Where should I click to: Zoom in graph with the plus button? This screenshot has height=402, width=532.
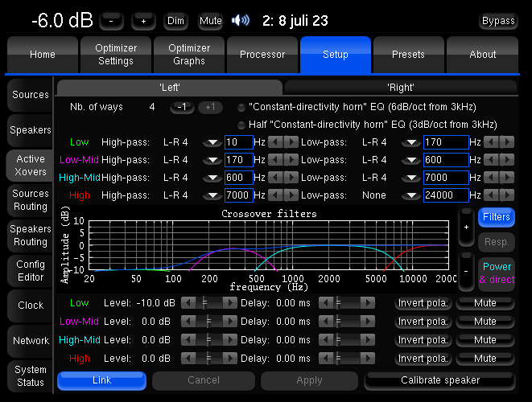coord(465,227)
